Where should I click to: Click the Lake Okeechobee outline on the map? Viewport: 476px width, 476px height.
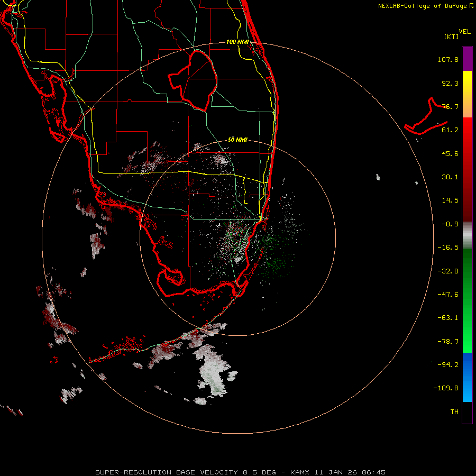click(193, 80)
